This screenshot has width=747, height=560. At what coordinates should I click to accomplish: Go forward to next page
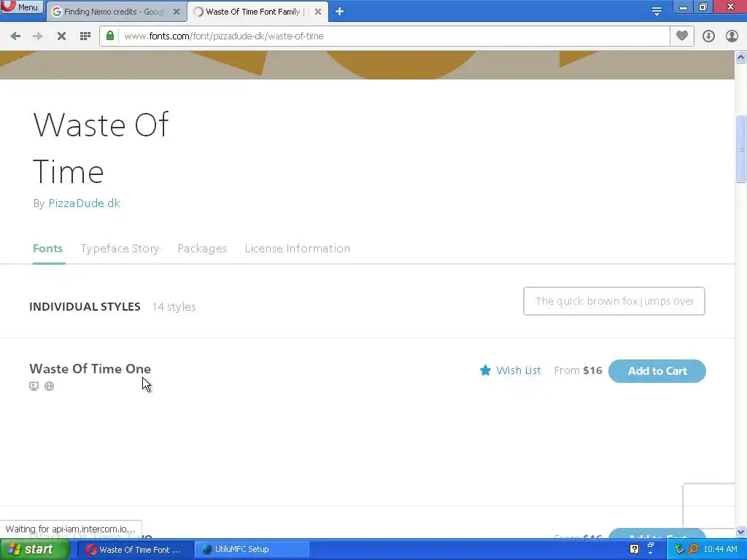38,36
